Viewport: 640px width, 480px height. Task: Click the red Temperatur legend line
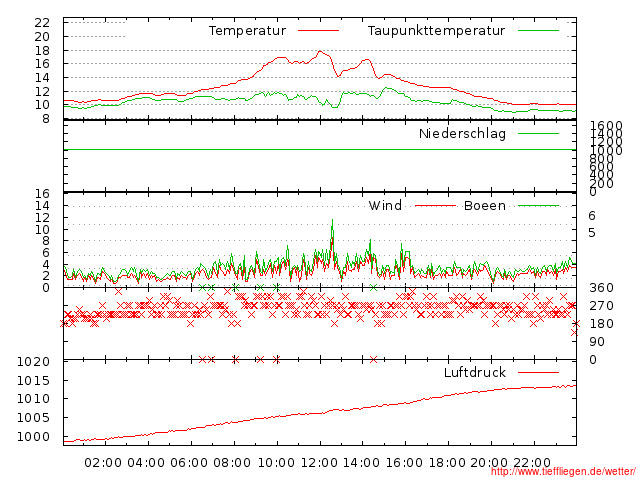[x=318, y=31]
